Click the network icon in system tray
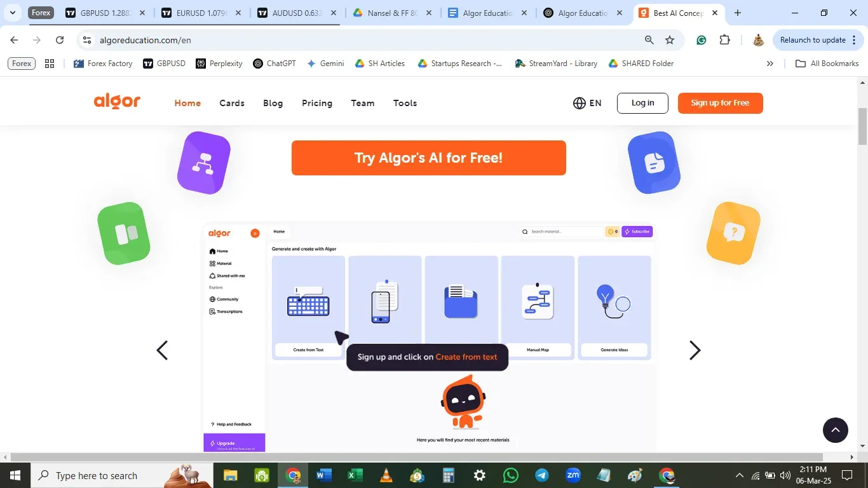Screen dimensions: 868x488 tap(756, 475)
